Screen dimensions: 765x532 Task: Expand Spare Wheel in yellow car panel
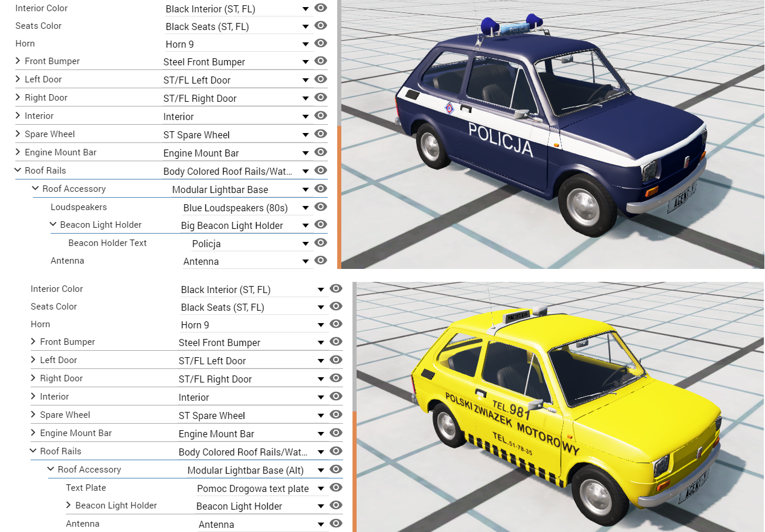[33, 415]
